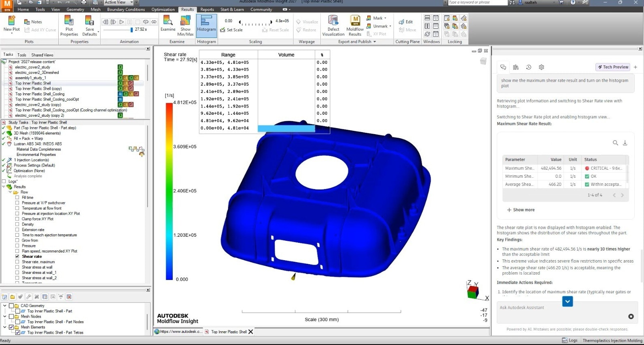
Task: Open Plot Properties
Action: coord(69,26)
